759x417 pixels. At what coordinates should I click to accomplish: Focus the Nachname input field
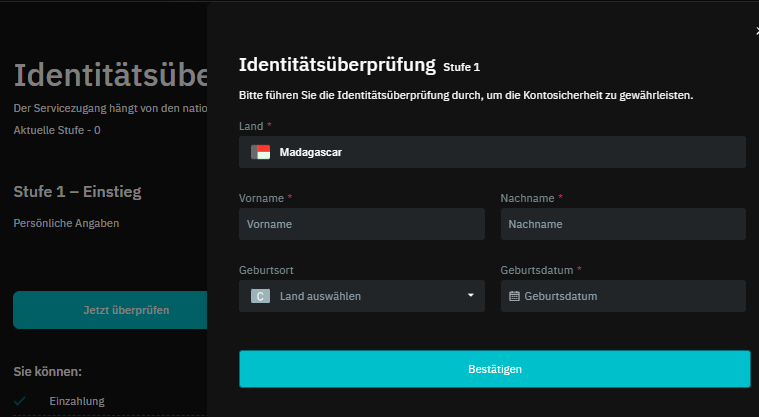623,224
